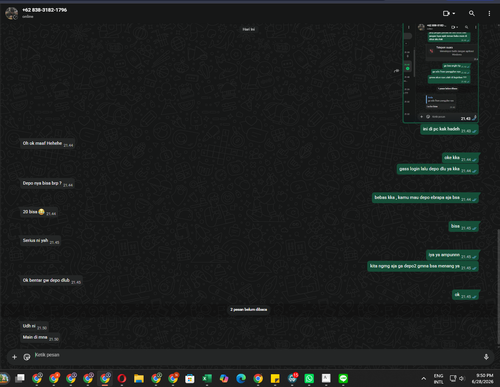The height and width of the screenshot is (387, 500).
Task: Switch ENG INTL input language
Action: pyautogui.click(x=438, y=378)
